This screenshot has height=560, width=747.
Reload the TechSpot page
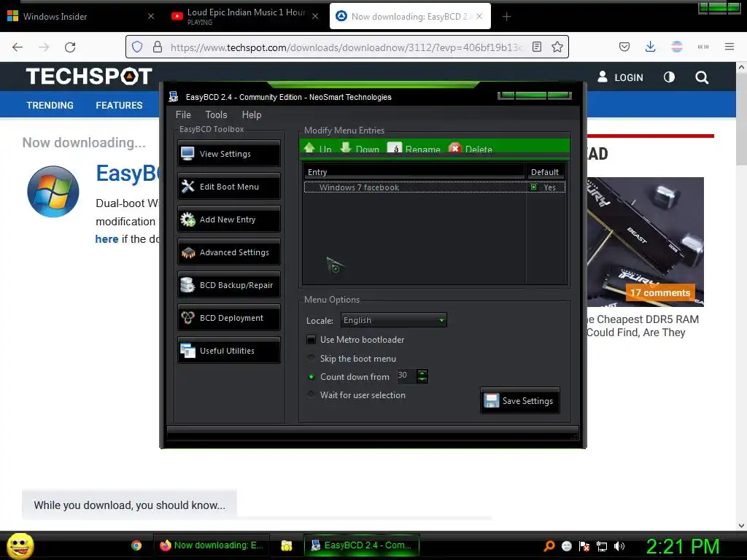[70, 47]
